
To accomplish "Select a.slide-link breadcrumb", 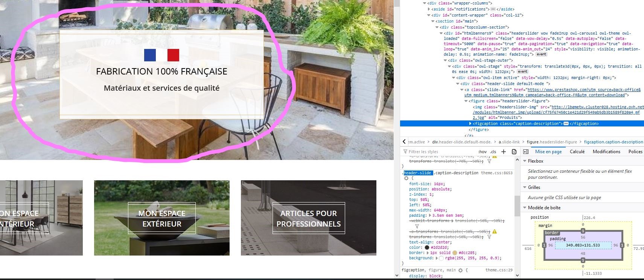I will pyautogui.click(x=509, y=142).
